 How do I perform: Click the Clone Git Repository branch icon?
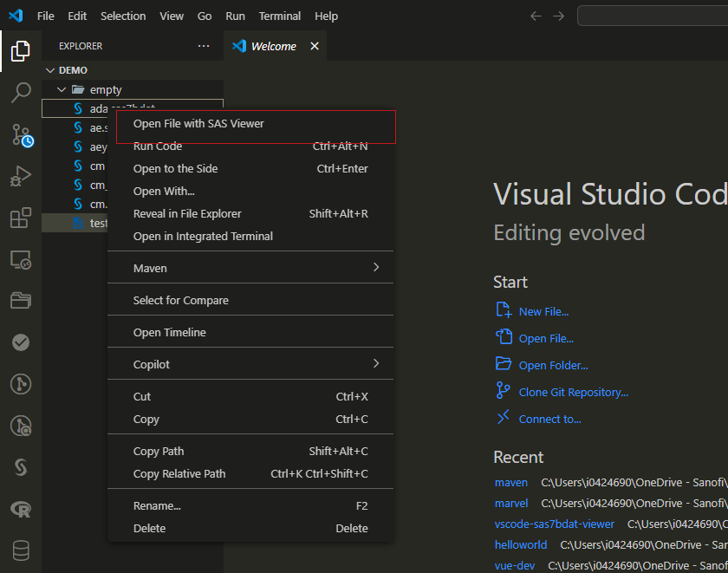point(503,390)
